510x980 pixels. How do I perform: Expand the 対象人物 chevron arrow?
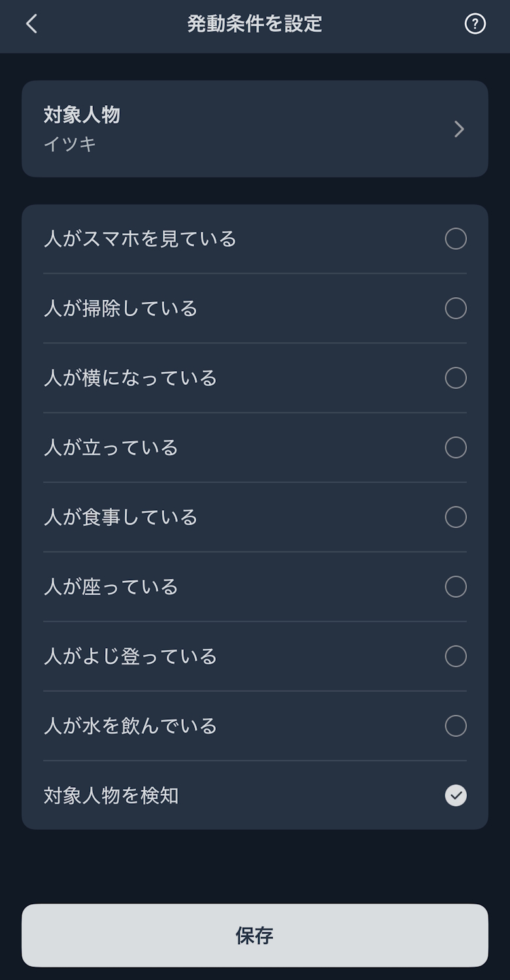point(459,129)
